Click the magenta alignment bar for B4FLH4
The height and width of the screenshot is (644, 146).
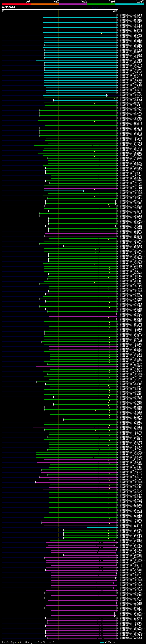coord(81,188)
